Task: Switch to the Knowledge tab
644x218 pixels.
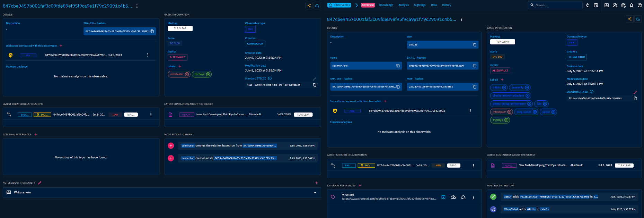Action: click(x=386, y=5)
